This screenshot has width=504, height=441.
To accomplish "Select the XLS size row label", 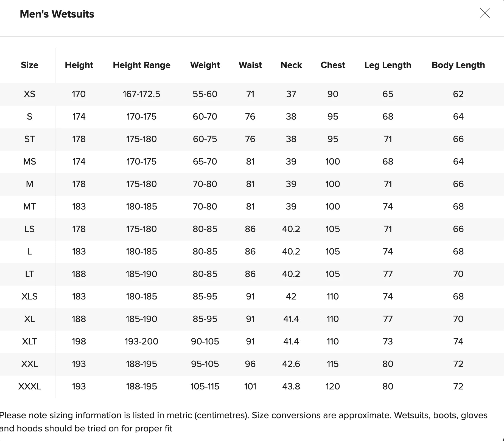I will 30,296.
